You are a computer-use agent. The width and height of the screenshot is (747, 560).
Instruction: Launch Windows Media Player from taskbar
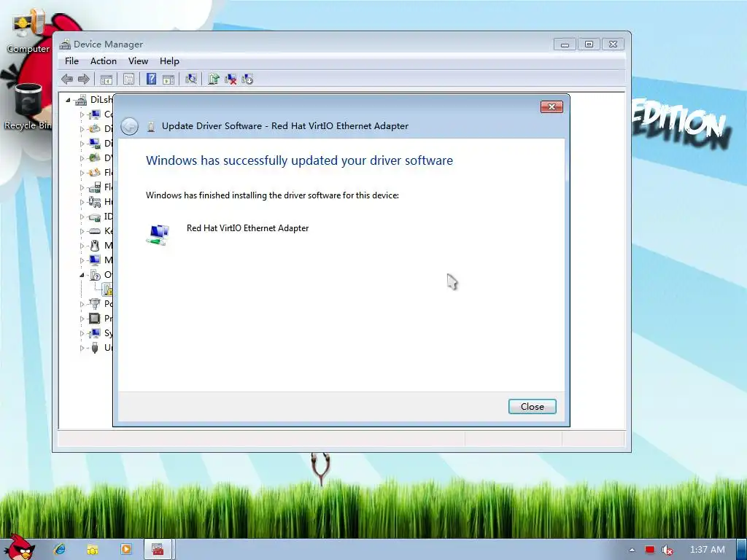125,549
